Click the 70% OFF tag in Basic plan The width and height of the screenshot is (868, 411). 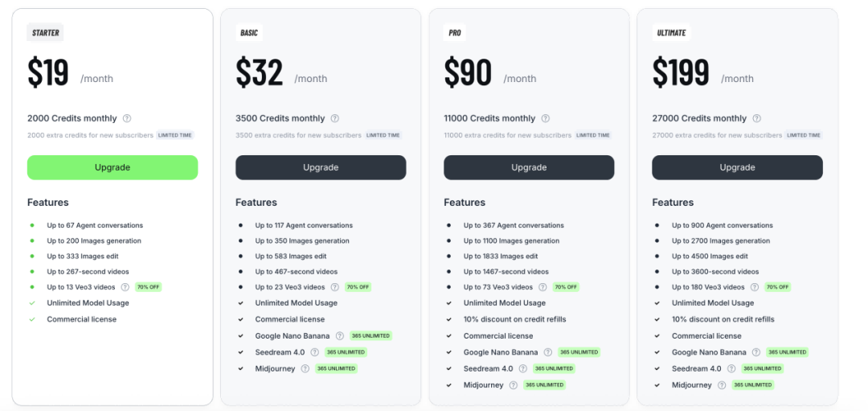(x=358, y=287)
